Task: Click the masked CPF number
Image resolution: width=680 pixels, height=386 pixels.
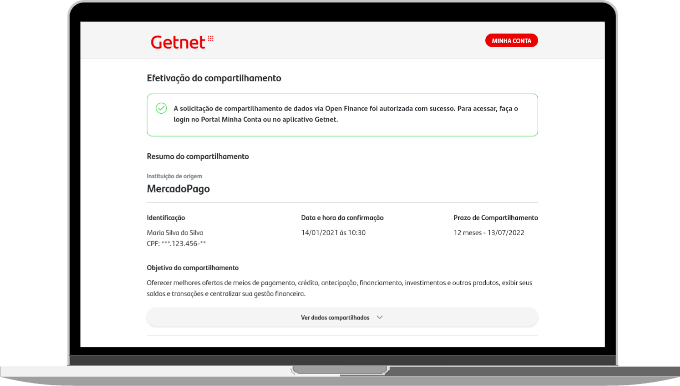Action: (x=176, y=244)
